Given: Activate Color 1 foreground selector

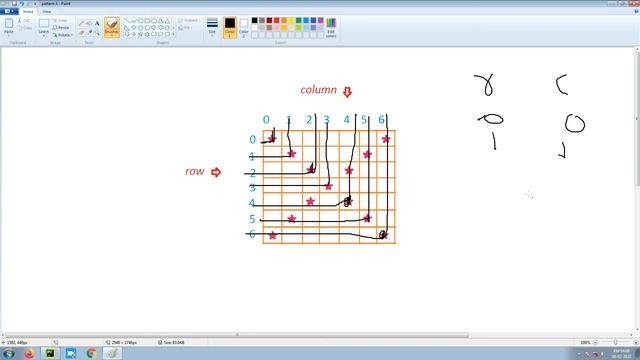Looking at the screenshot, I should click(x=230, y=28).
